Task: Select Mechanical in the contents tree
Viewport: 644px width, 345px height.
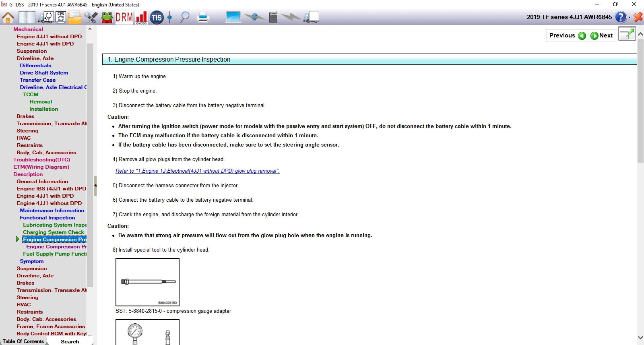Action: pos(28,29)
